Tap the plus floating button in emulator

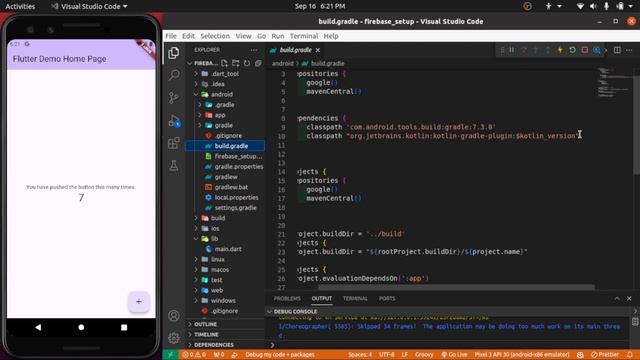(139, 302)
